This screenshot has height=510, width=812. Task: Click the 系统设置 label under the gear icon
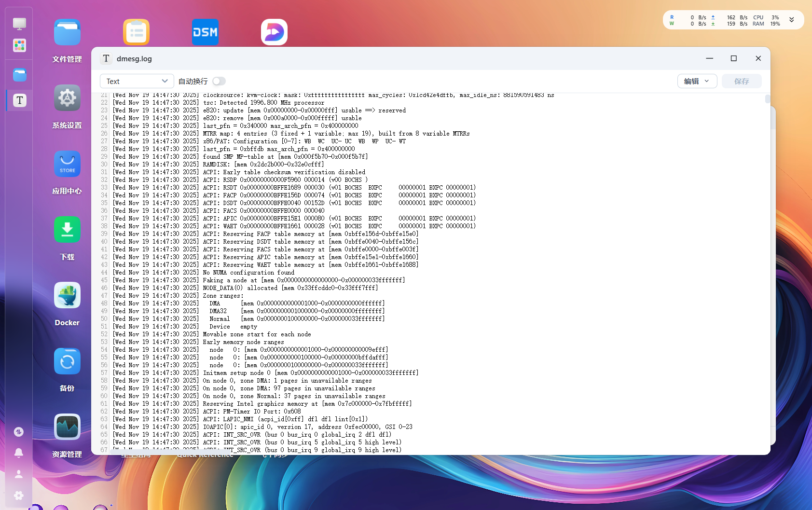67,125
